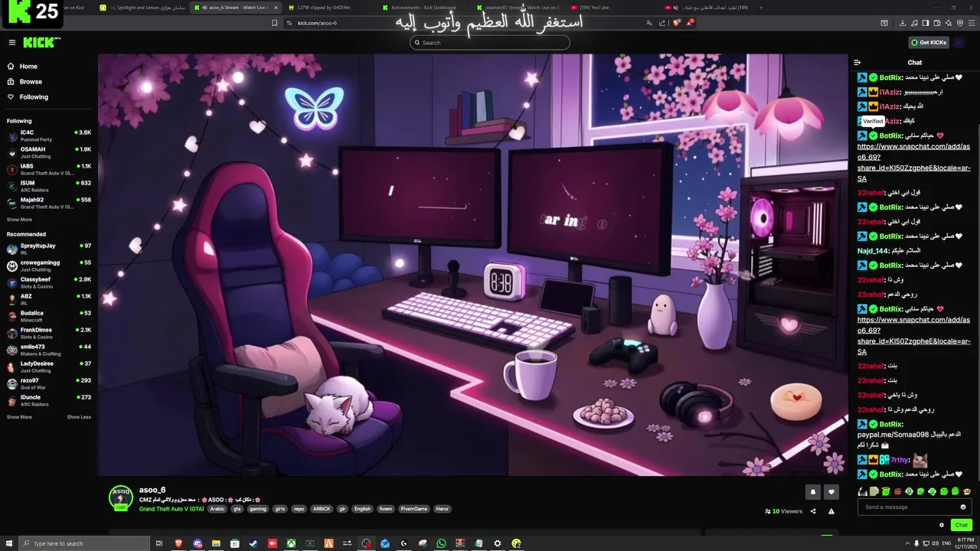
Task: Open File Explorer from taskbar
Action: [216, 543]
